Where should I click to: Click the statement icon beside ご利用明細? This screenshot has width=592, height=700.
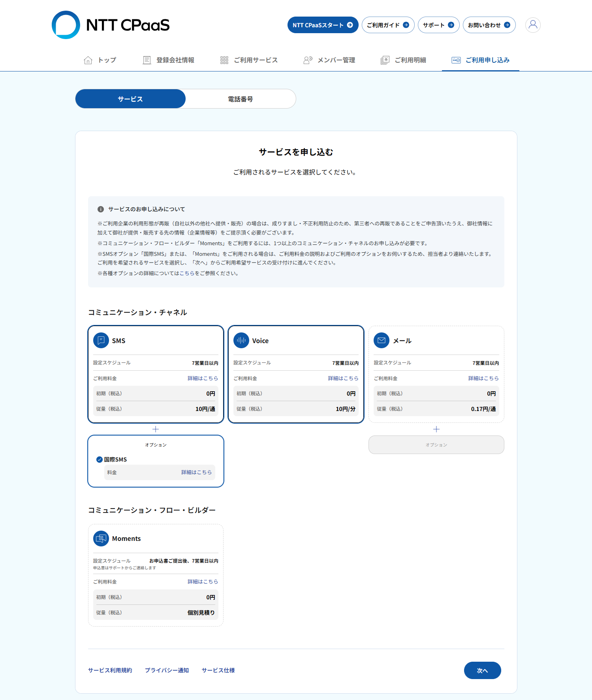click(x=385, y=60)
